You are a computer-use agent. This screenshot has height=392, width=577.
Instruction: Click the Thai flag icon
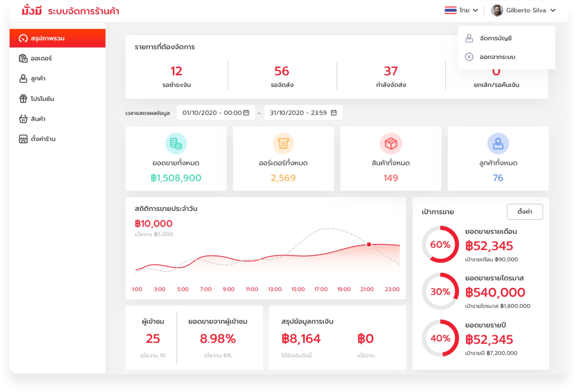(450, 10)
